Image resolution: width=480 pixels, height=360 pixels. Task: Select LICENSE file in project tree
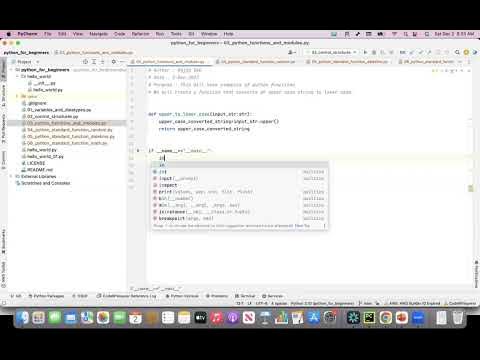(x=36, y=163)
